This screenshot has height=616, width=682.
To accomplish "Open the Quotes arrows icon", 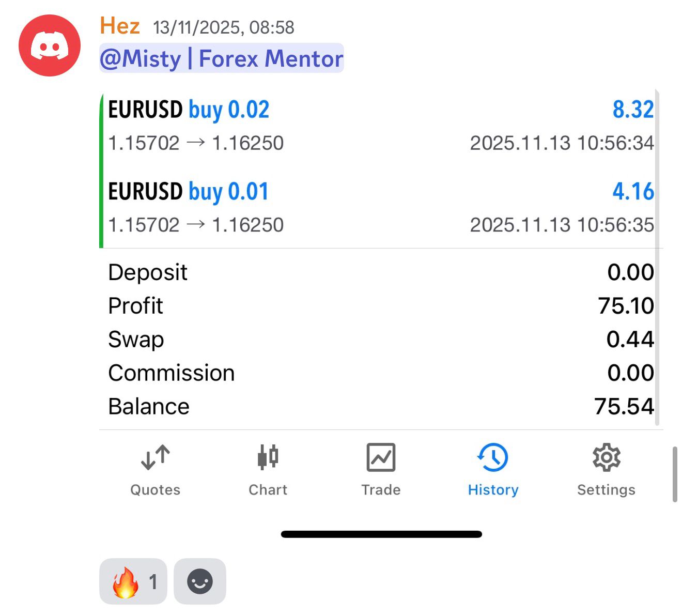I will pos(155,457).
